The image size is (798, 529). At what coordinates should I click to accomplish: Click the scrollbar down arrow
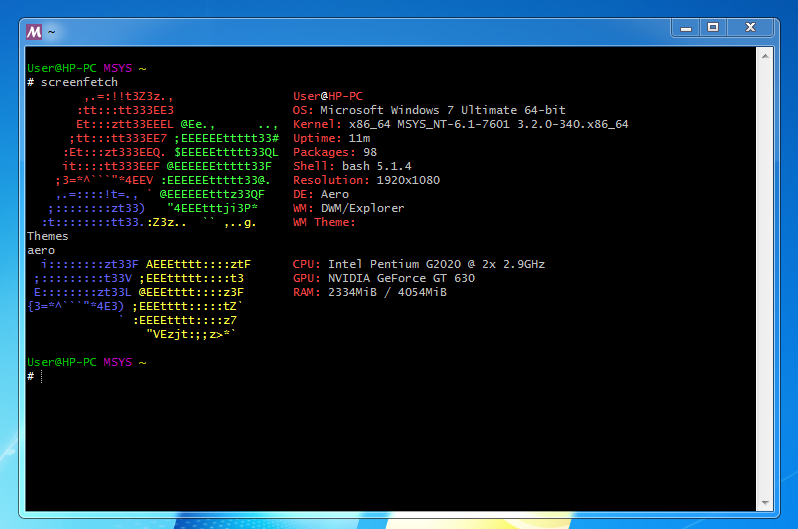pos(765,503)
